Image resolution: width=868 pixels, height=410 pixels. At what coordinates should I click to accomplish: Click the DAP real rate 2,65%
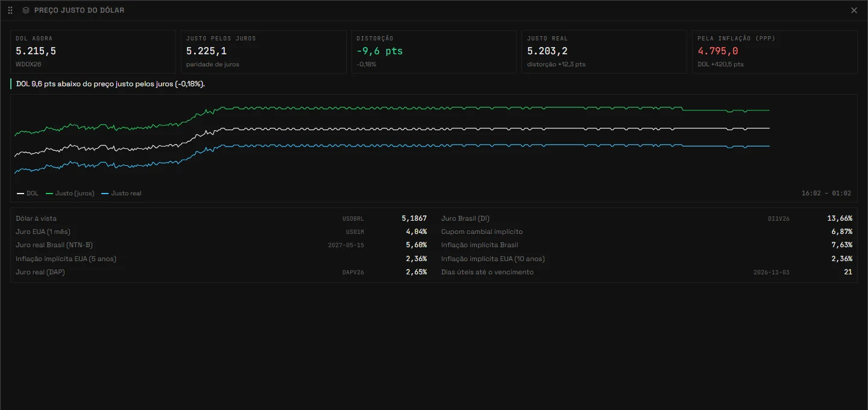tap(417, 272)
